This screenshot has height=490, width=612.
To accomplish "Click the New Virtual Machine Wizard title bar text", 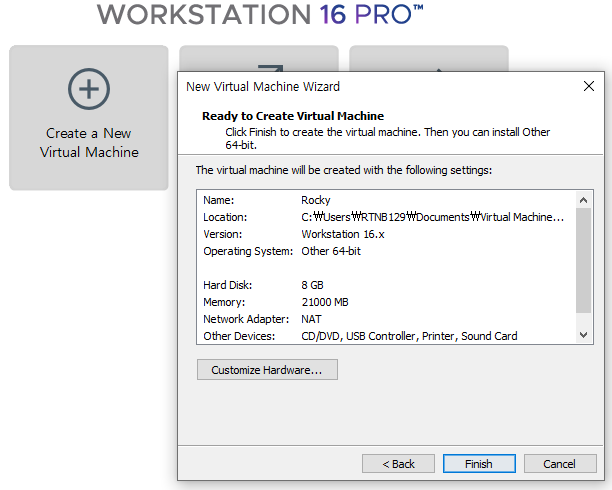I will [x=263, y=86].
